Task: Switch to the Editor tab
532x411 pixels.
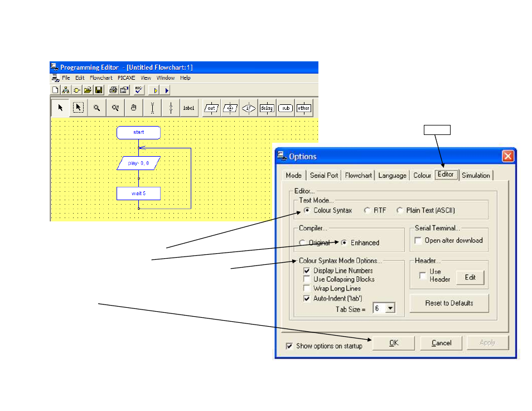Action: pyautogui.click(x=446, y=175)
